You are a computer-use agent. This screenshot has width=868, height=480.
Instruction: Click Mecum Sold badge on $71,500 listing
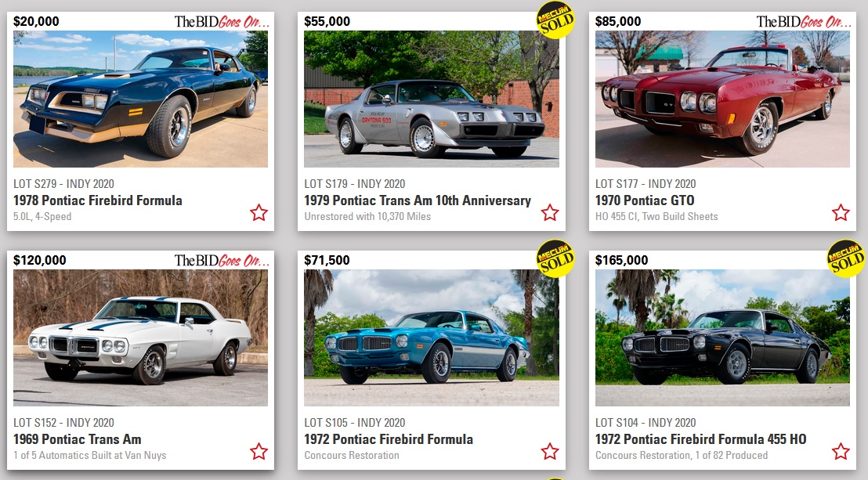(x=555, y=258)
